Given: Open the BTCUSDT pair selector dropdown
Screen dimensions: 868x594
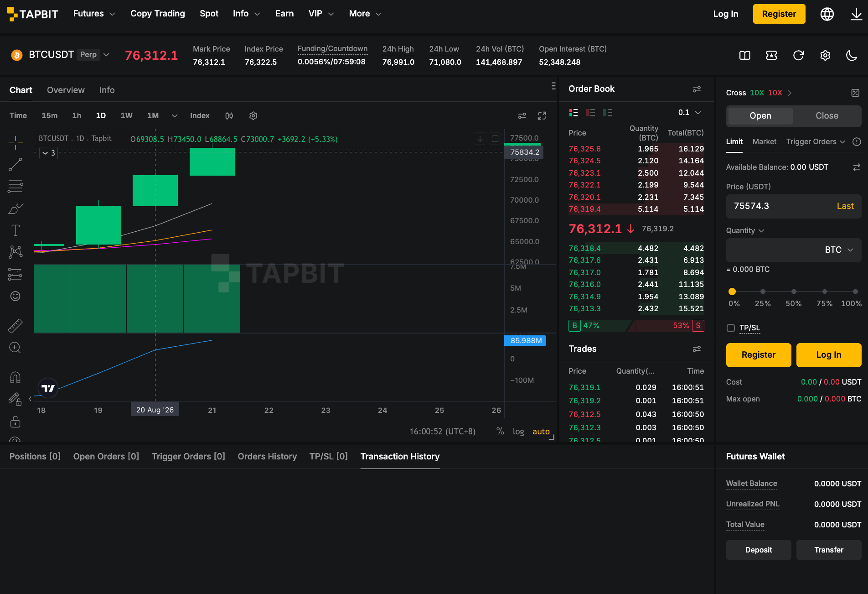Looking at the screenshot, I should [x=106, y=55].
